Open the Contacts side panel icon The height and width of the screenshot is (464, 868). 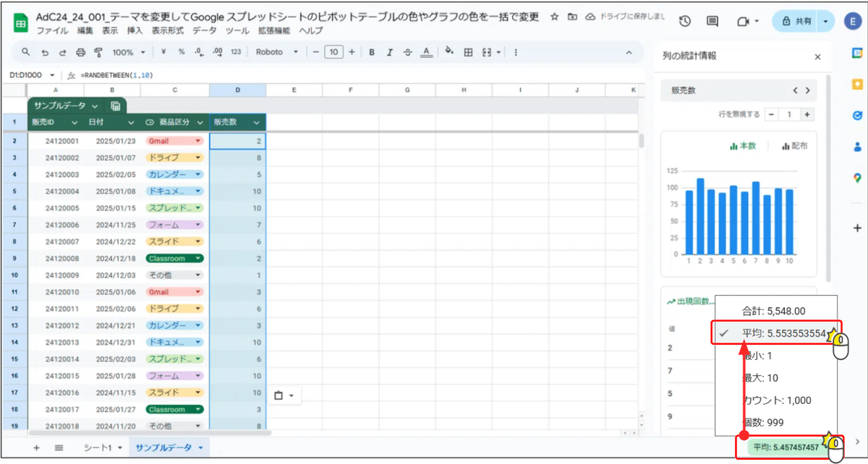(857, 146)
